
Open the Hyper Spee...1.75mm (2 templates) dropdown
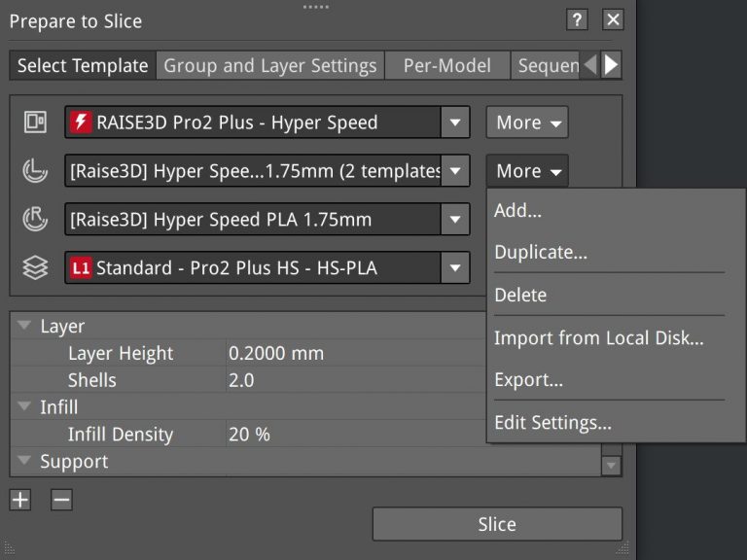click(455, 170)
